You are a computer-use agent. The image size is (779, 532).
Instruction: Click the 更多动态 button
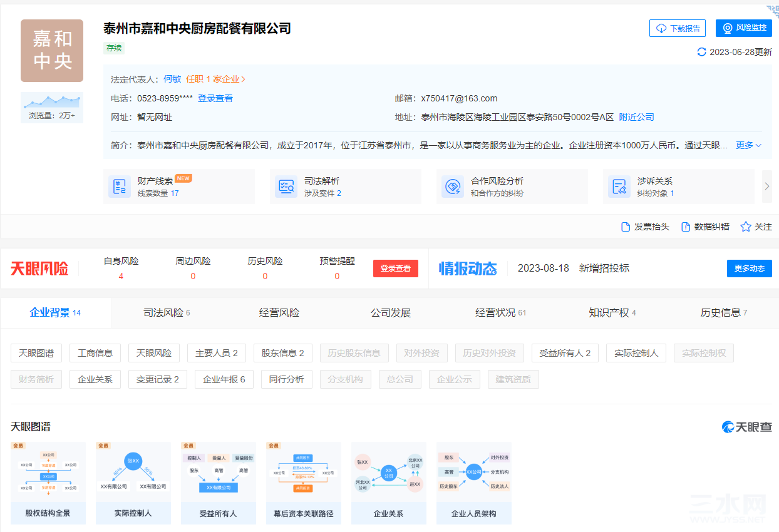click(750, 269)
